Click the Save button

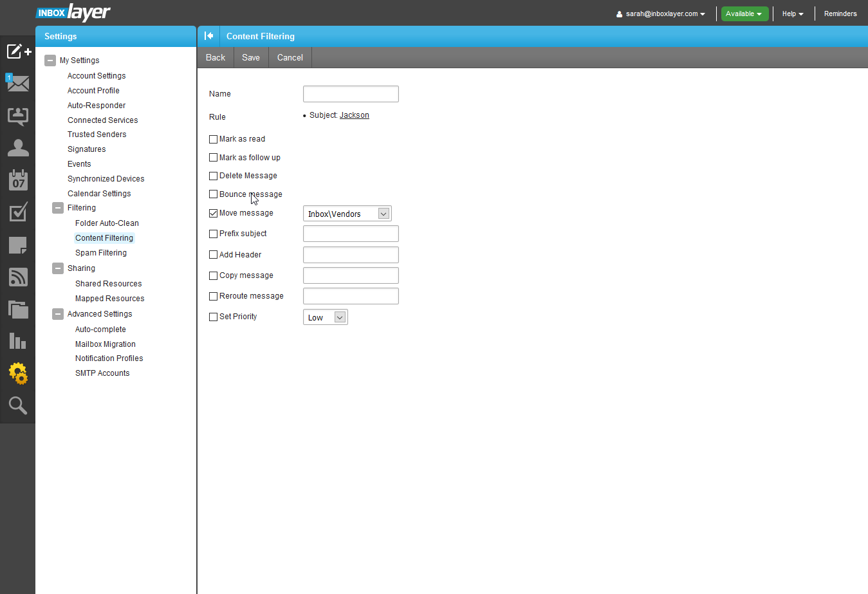tap(251, 57)
